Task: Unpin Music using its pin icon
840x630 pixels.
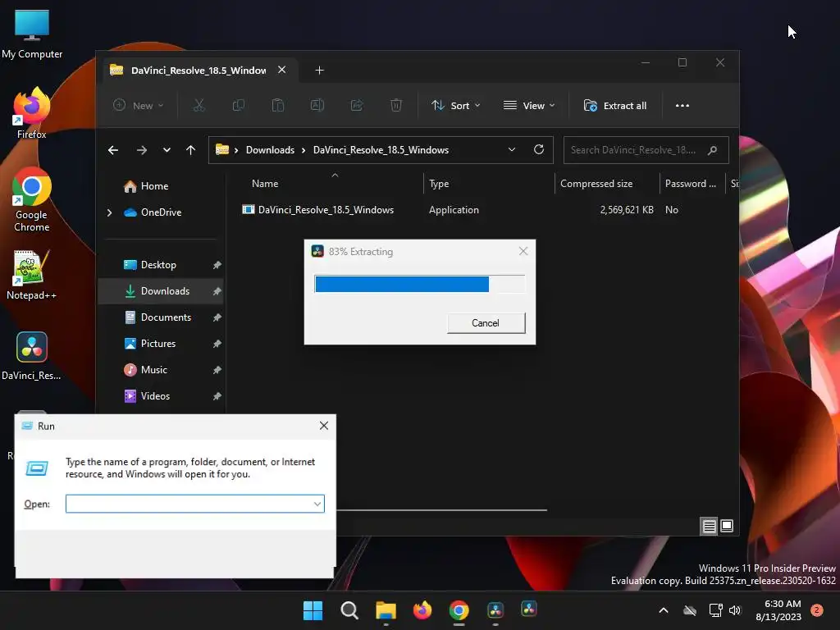Action: 217,370
